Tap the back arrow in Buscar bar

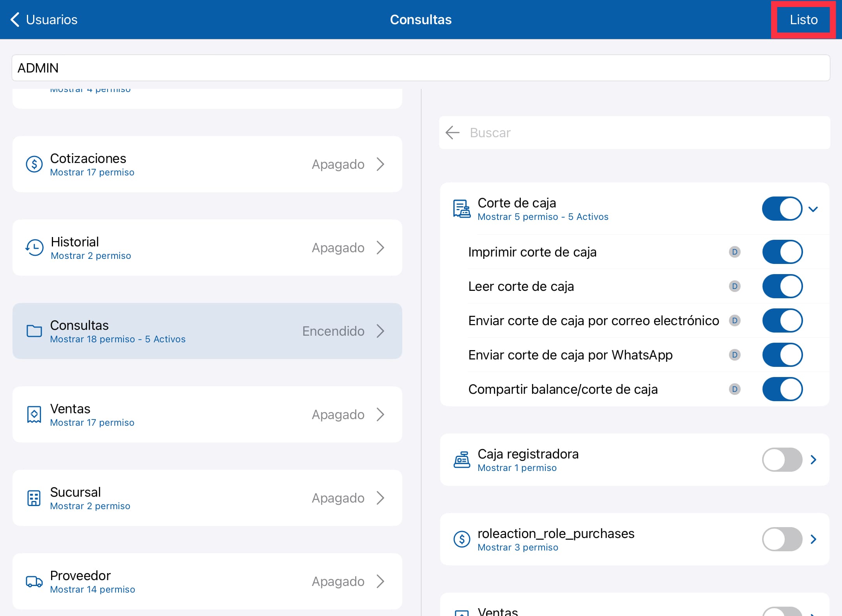pos(453,133)
